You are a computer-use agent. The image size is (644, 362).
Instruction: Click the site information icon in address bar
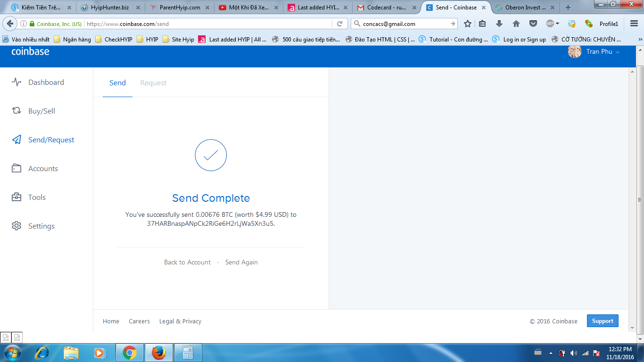pos(24,24)
